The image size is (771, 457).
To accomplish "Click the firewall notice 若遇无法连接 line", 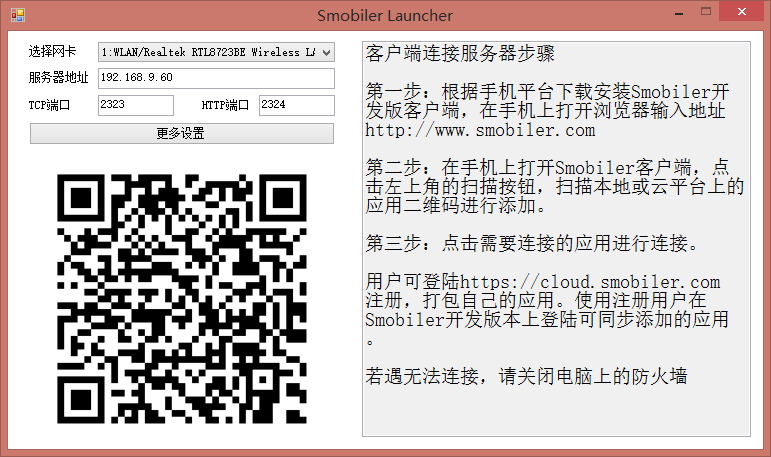I will click(x=526, y=376).
